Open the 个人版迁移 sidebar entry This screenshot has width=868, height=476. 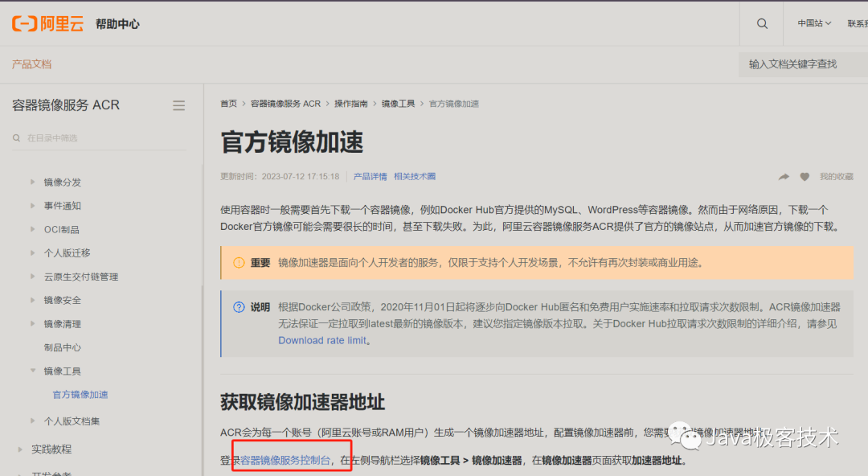point(67,253)
